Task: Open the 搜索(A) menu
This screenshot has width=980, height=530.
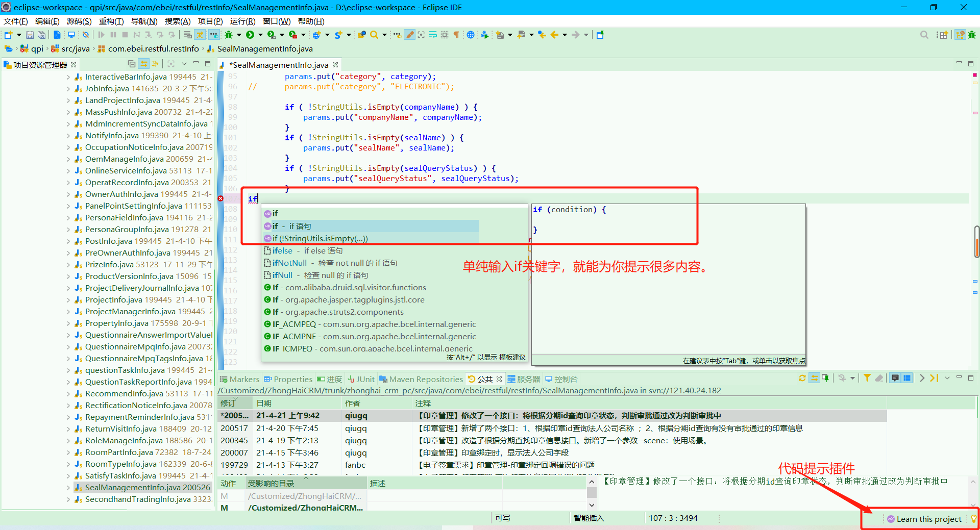Action: click(x=177, y=21)
